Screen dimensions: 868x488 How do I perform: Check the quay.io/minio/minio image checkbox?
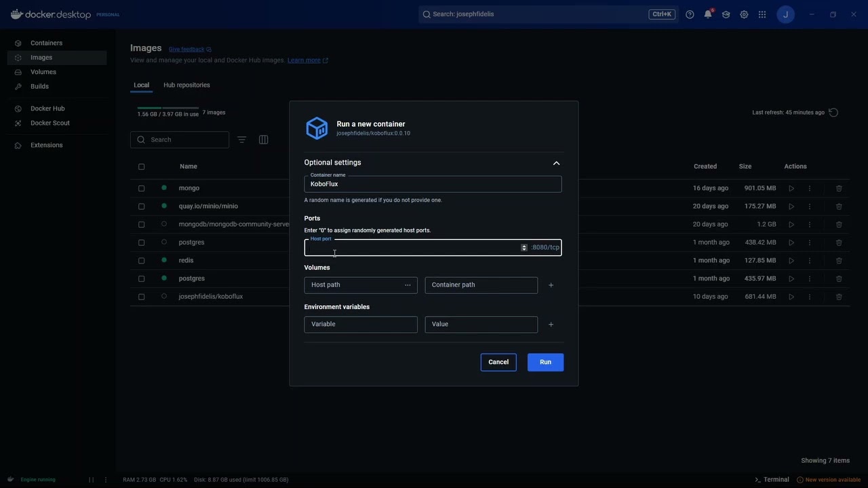point(141,206)
